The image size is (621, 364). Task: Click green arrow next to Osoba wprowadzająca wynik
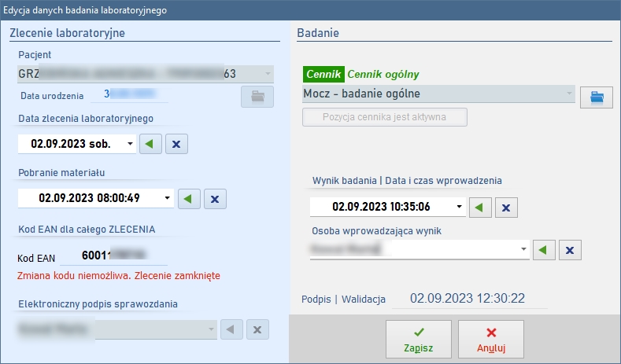tap(545, 250)
